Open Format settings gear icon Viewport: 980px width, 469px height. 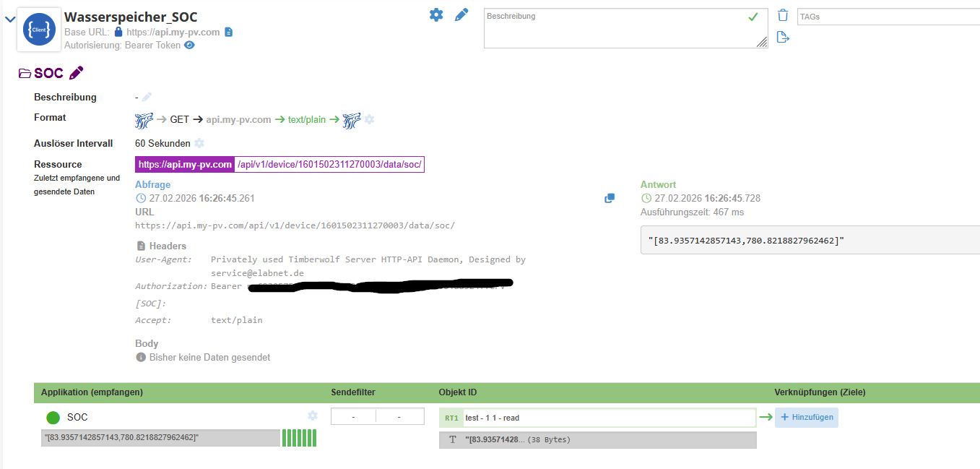pos(369,119)
